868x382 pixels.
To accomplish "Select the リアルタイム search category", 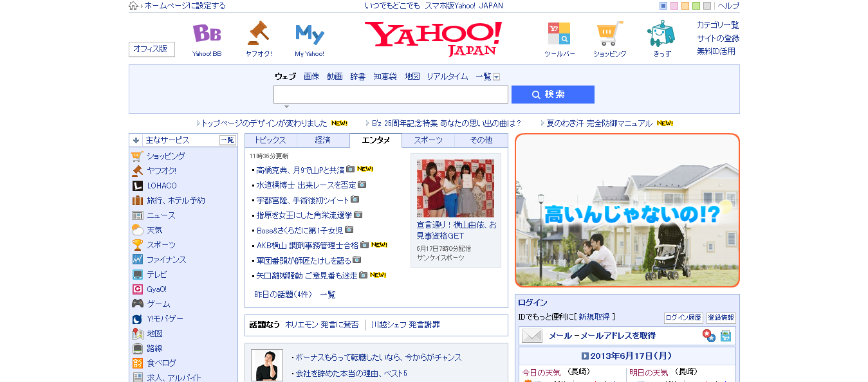I will (x=447, y=77).
